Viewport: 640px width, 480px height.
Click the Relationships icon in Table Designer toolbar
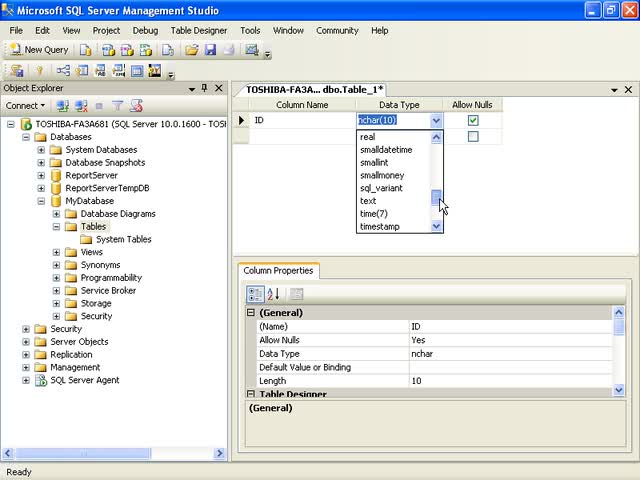[x=63, y=71]
